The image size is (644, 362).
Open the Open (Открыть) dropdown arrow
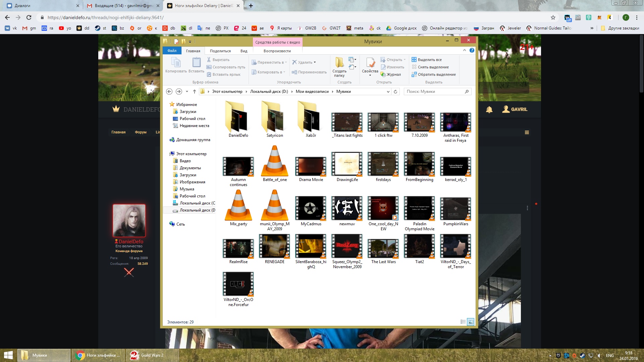pos(405,60)
